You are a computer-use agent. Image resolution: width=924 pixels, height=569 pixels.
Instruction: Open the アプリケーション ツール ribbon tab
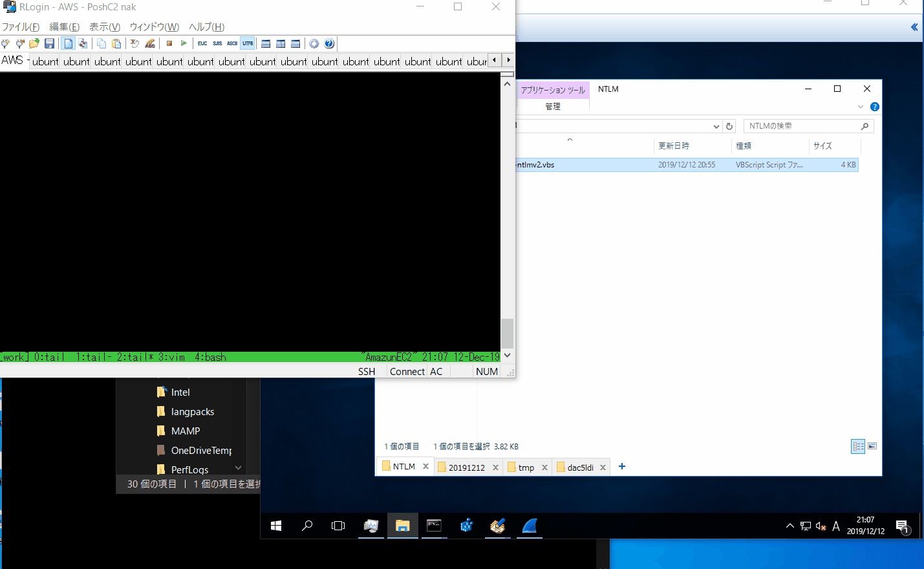(x=553, y=90)
